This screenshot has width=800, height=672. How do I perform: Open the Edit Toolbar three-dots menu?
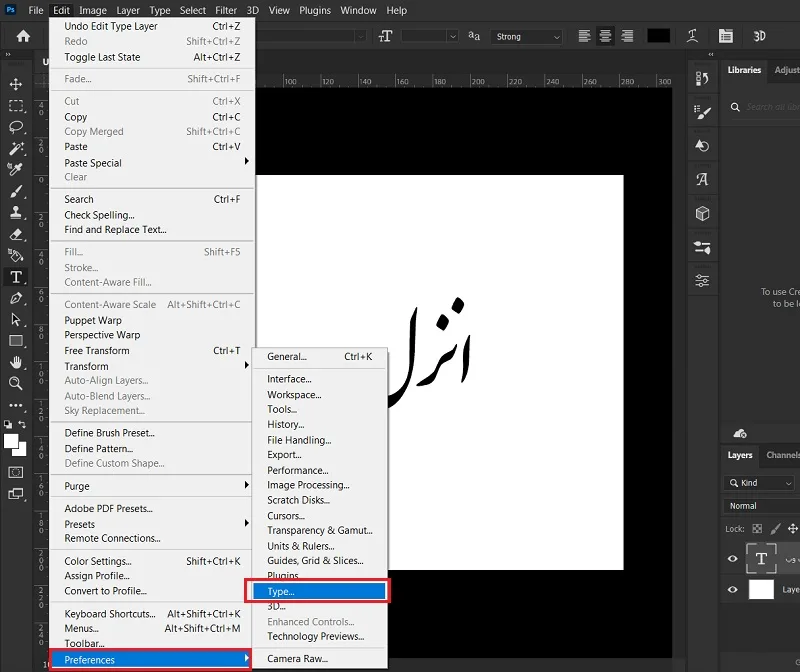pyautogui.click(x=16, y=406)
